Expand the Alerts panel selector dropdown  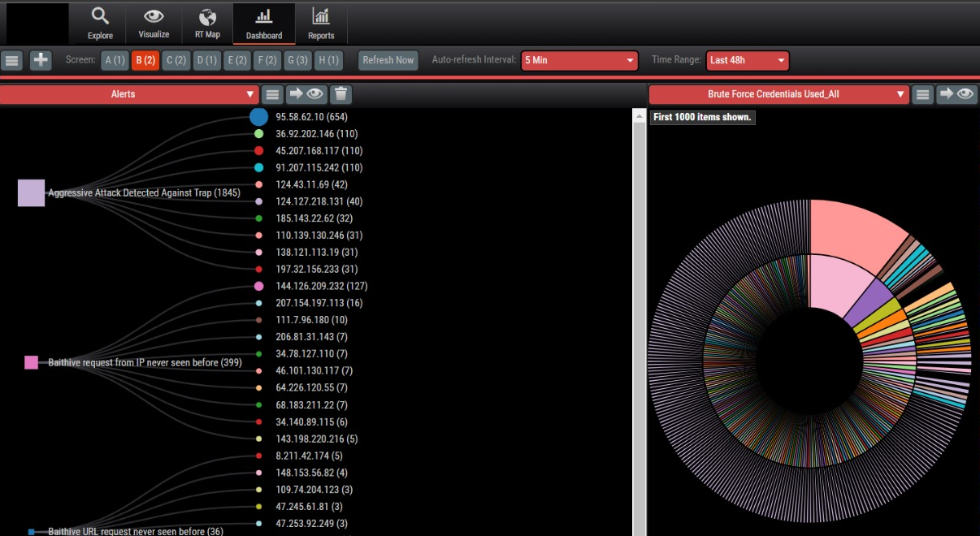(x=129, y=94)
